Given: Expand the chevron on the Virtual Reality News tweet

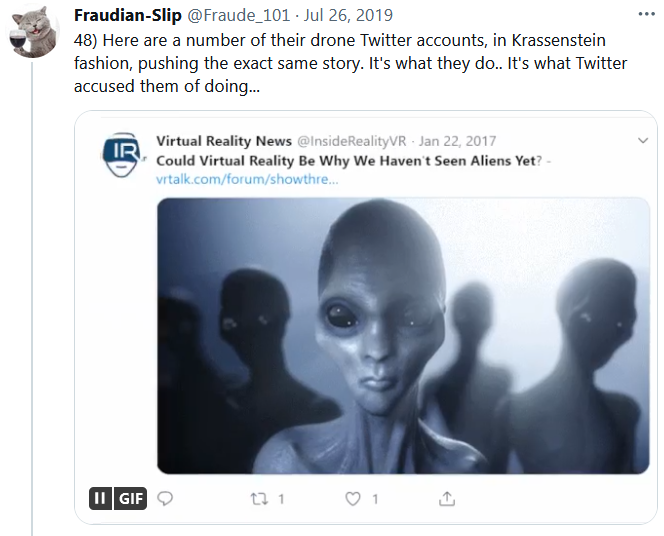Looking at the screenshot, I should pyautogui.click(x=643, y=141).
